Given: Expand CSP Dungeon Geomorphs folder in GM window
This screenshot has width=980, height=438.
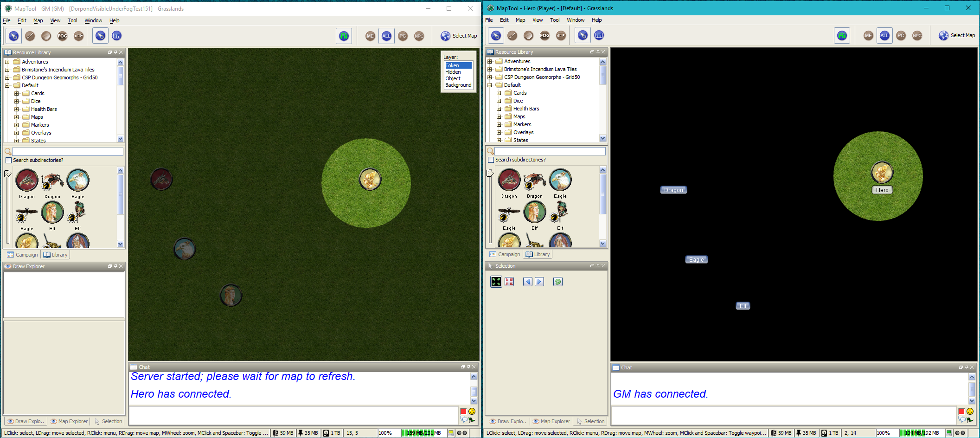Looking at the screenshot, I should 7,77.
